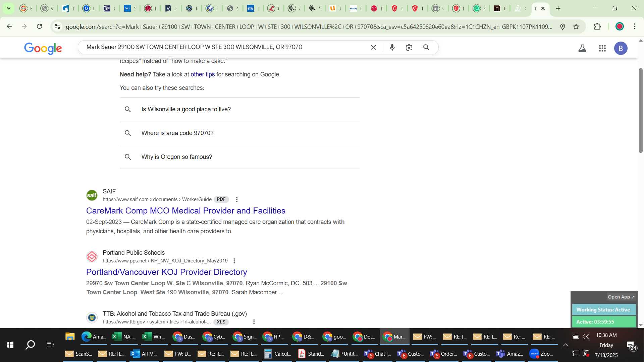Open 'Stand...' PDF in taskbar
644x362 pixels.
pos(311,354)
